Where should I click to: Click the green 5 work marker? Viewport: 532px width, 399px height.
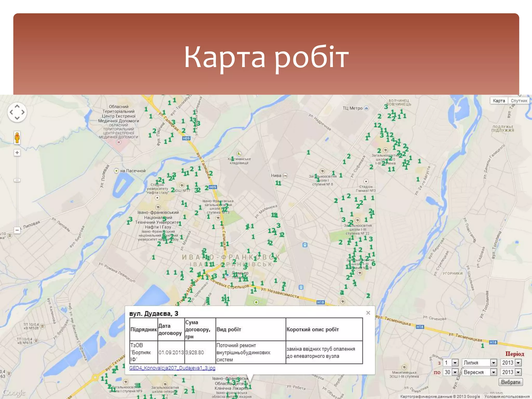[164, 218]
